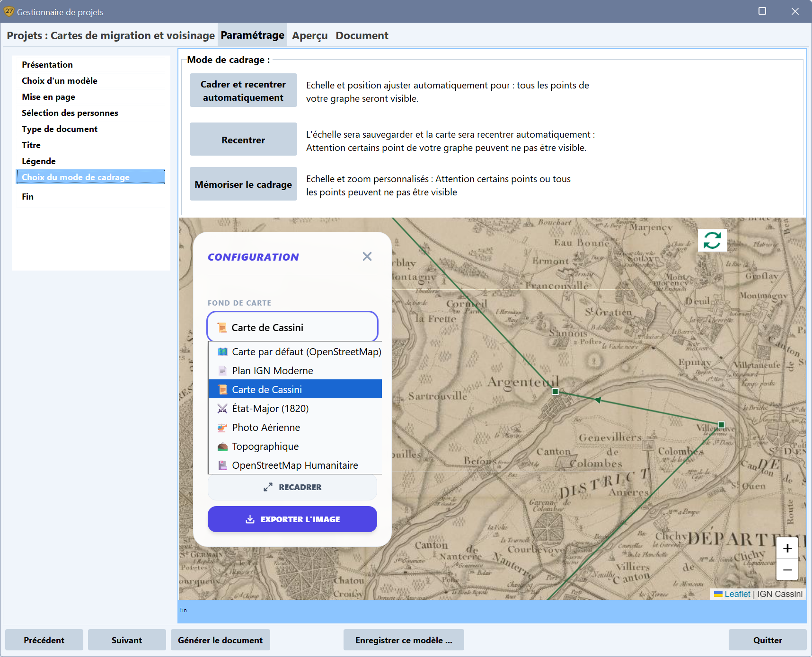Screen dimensions: 812x657
Task: Select Topographique basemap option
Action: (x=295, y=446)
